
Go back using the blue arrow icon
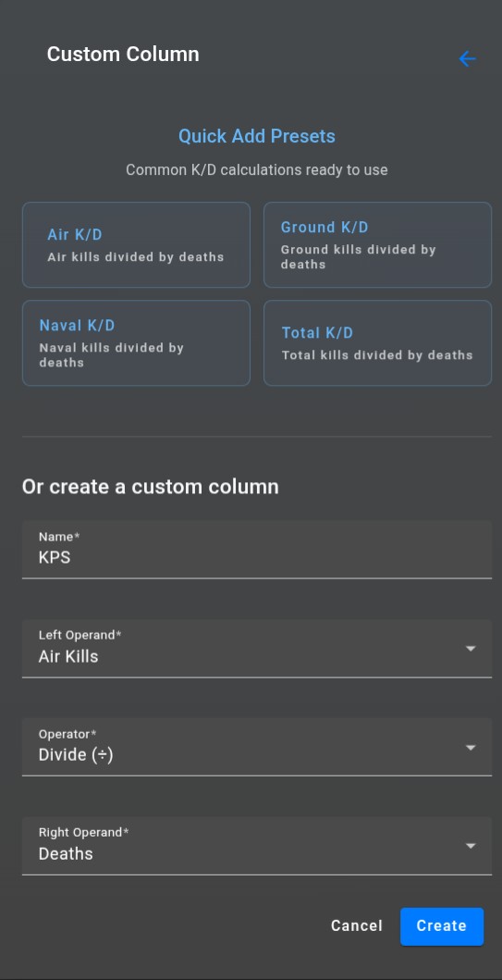[x=467, y=58]
